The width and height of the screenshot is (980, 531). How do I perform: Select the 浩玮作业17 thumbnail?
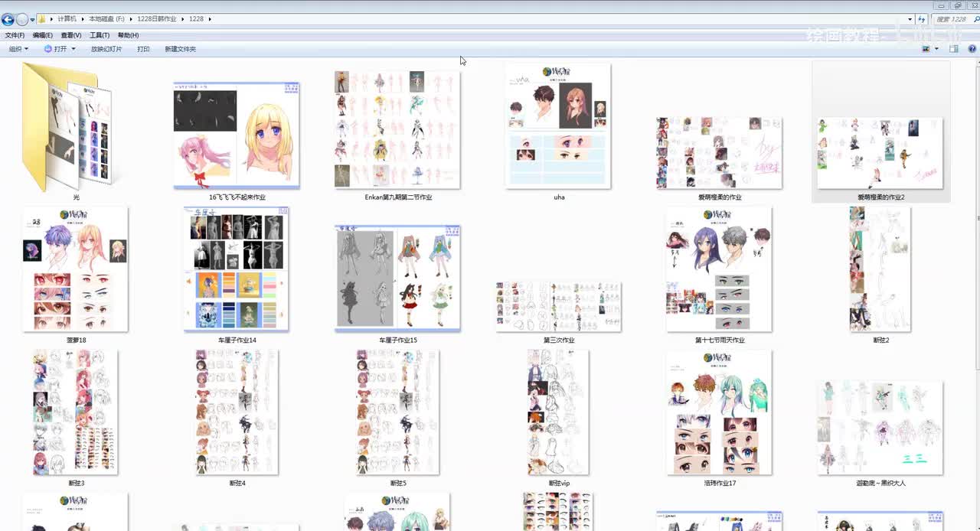(719, 412)
